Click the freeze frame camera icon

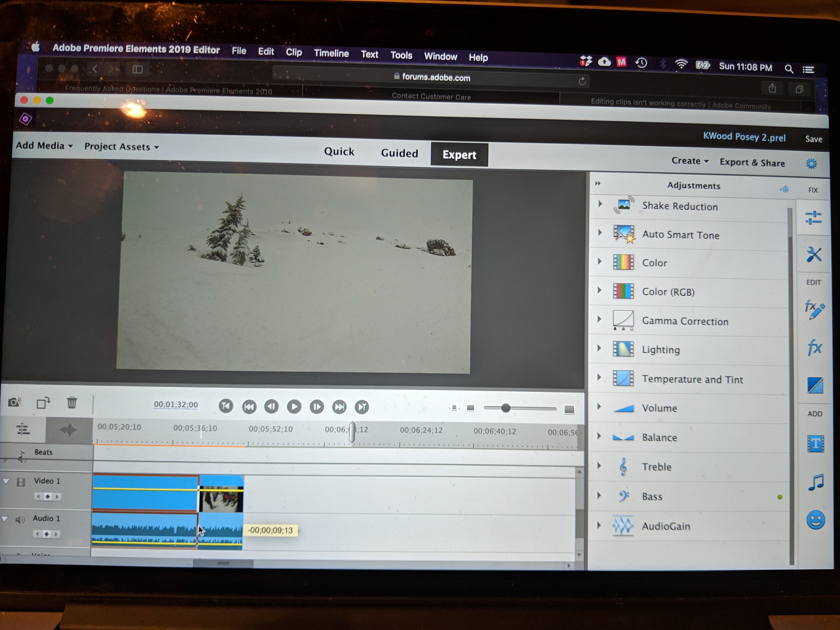point(15,402)
